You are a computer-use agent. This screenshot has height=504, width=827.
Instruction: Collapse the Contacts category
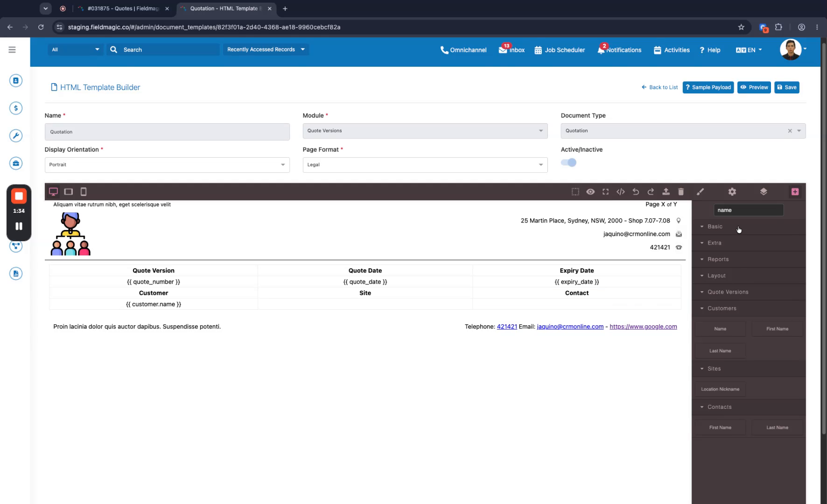(749, 407)
